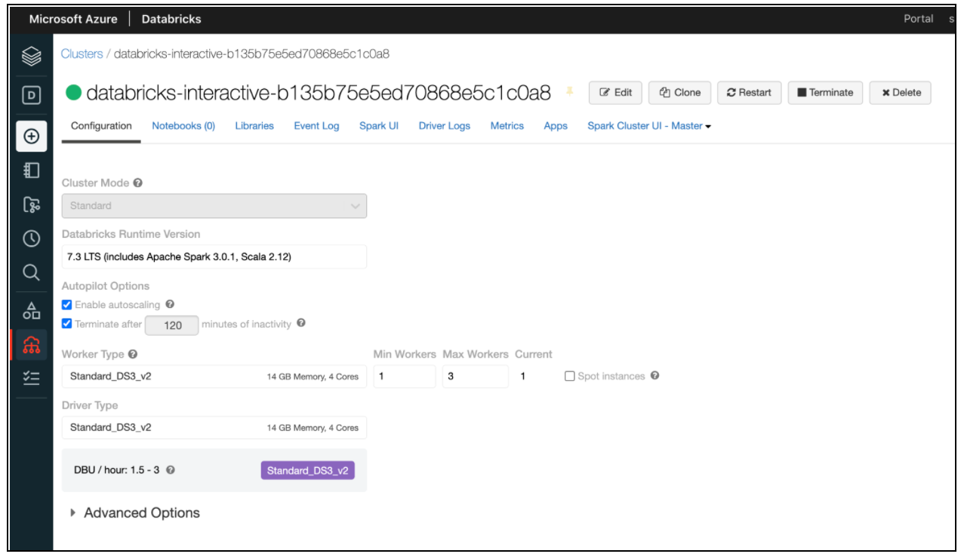The height and width of the screenshot is (560, 964).
Task: Click the Databricks Runtime Version field
Action: (214, 257)
